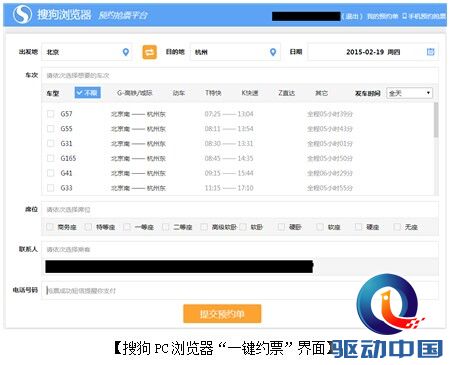The image size is (450, 365).
Task: Click the 电话号码 input field
Action: point(240,290)
